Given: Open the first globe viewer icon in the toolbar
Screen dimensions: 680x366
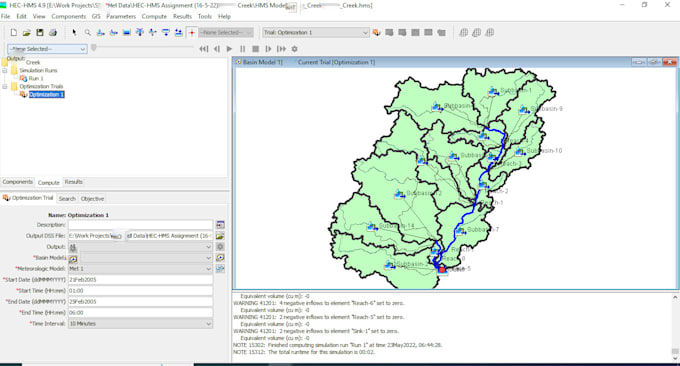Looking at the screenshot, I should [x=464, y=33].
